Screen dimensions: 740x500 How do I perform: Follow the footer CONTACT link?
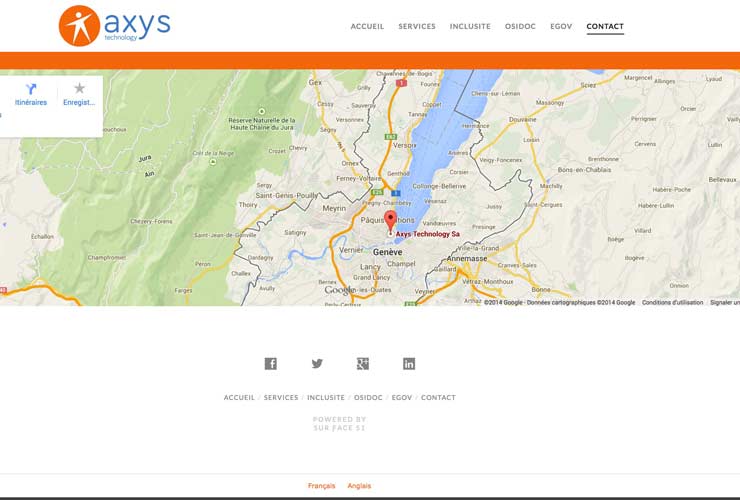438,398
